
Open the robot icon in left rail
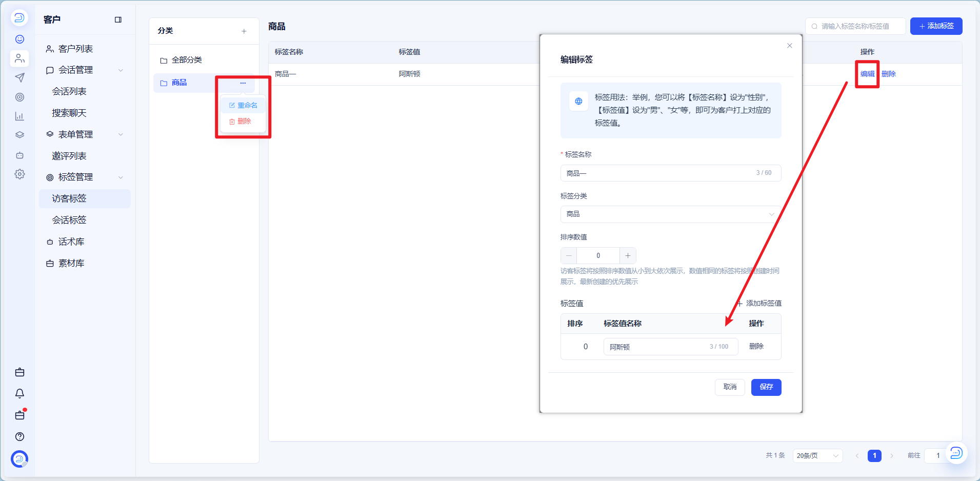coord(19,155)
